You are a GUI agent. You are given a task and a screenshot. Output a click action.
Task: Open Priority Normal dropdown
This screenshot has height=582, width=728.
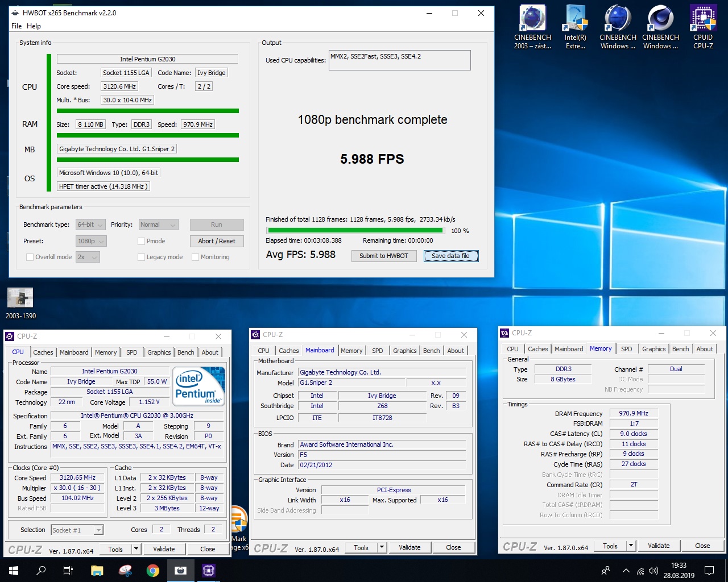(159, 225)
